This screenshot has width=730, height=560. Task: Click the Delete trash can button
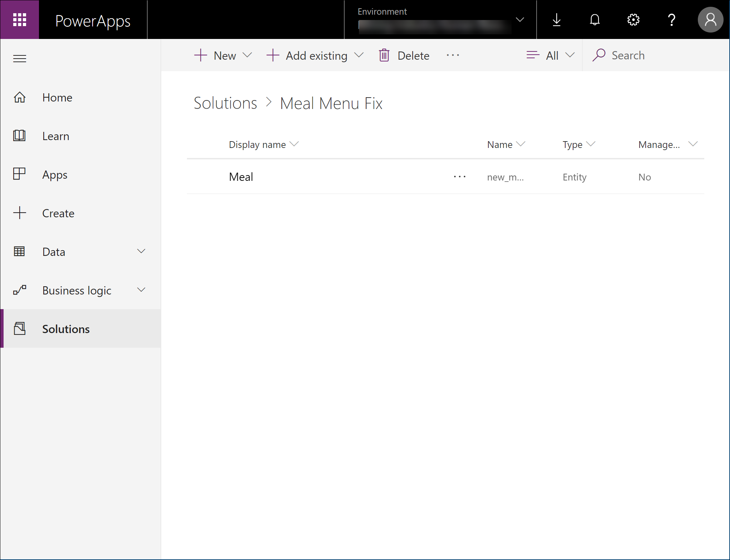pos(404,55)
